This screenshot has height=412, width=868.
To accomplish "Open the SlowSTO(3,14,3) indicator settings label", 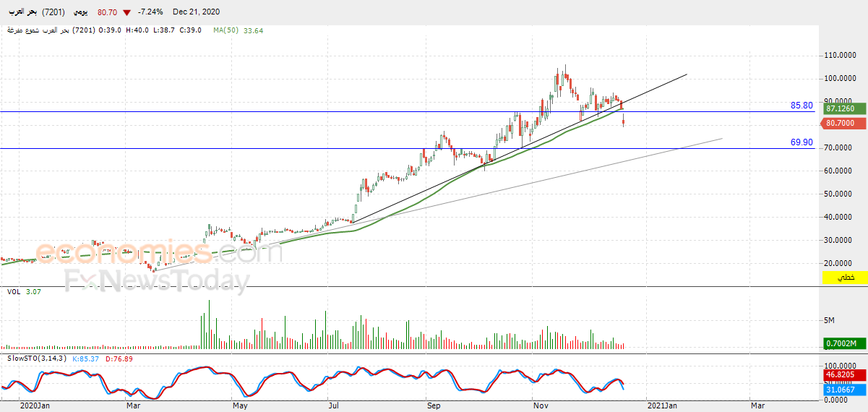I will click(x=37, y=359).
